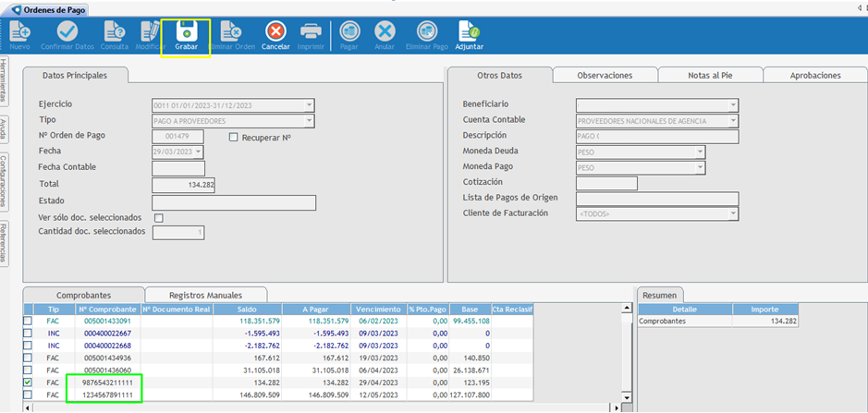Open the Referencias side panel

tap(4, 242)
